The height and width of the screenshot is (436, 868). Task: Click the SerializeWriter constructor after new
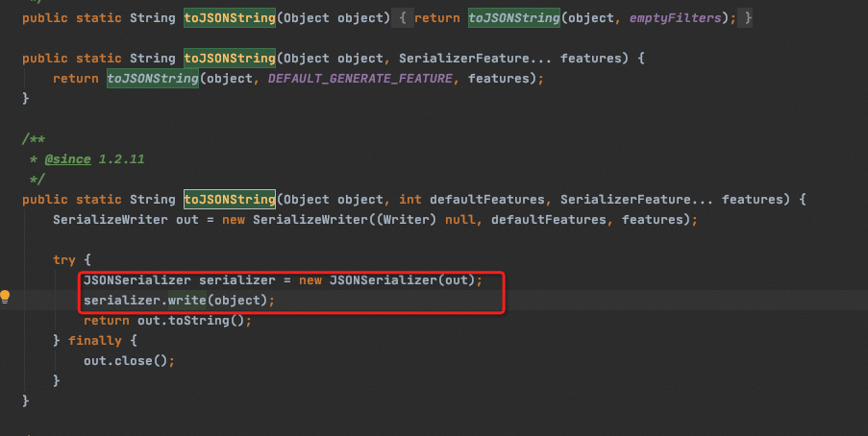pos(310,220)
